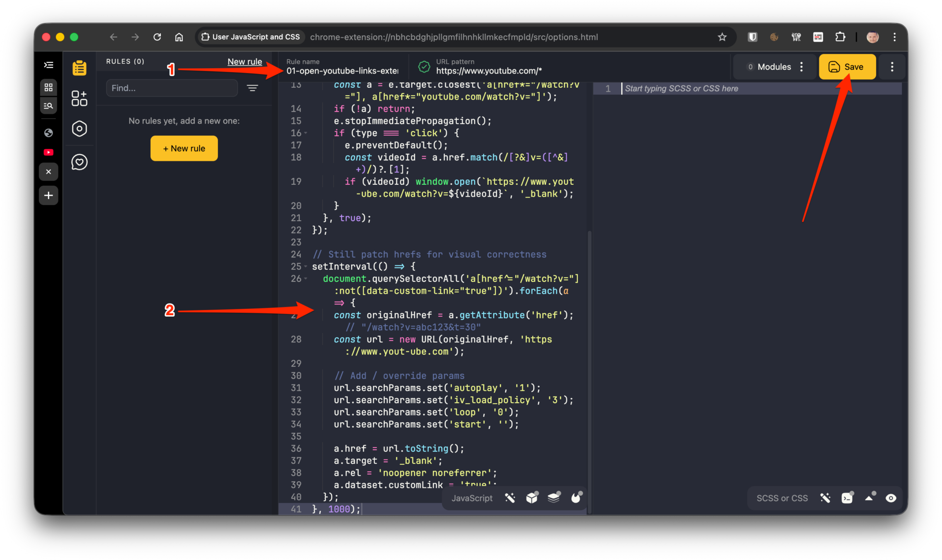
Task: Click the User JavaScript and CSS extension chip
Action: coord(251,37)
